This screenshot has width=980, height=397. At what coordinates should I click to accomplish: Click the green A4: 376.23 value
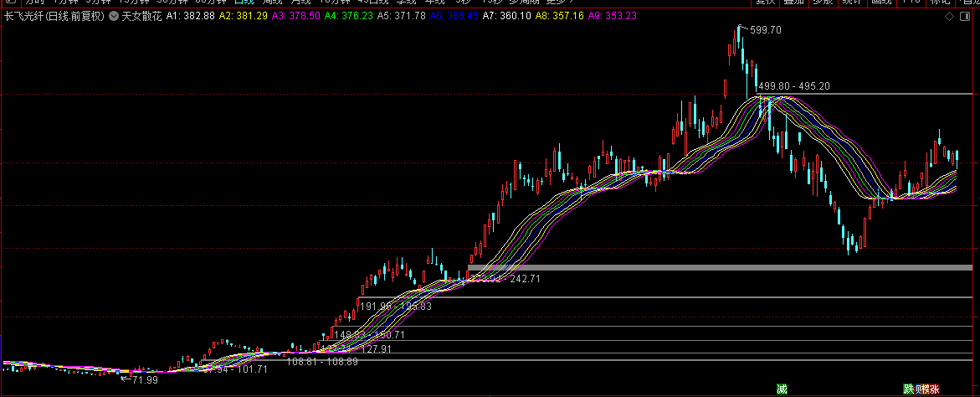pyautogui.click(x=348, y=16)
